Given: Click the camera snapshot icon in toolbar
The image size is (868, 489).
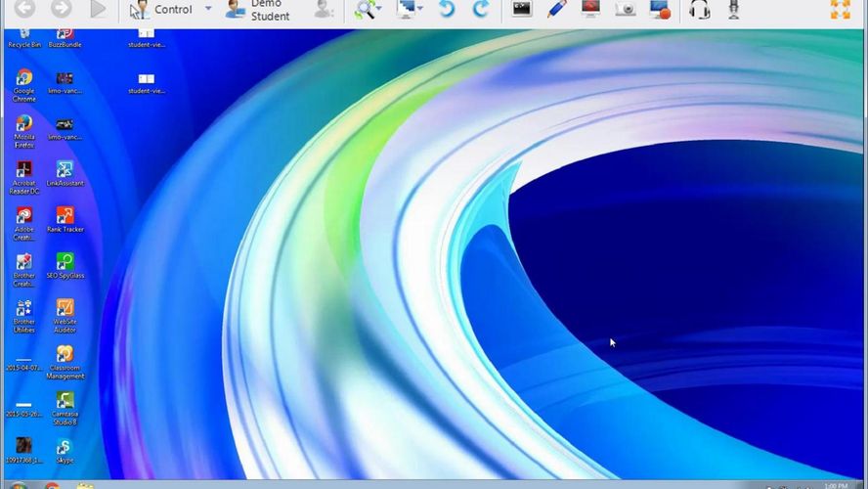Looking at the screenshot, I should (x=625, y=9).
